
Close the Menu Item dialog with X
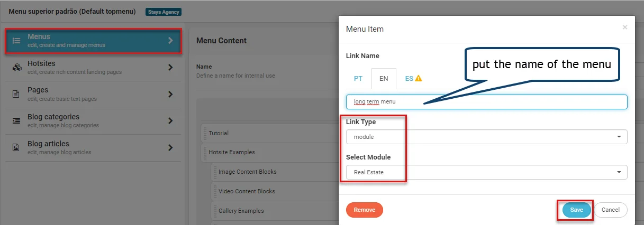(625, 27)
